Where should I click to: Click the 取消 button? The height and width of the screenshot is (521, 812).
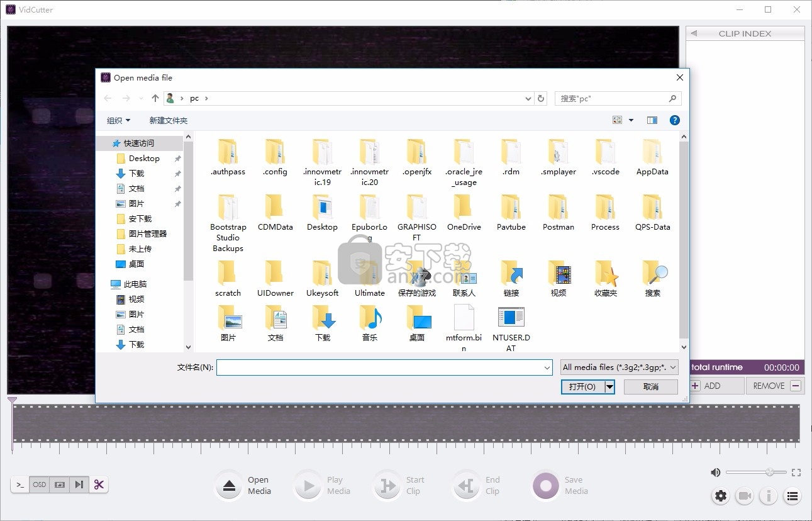[651, 386]
